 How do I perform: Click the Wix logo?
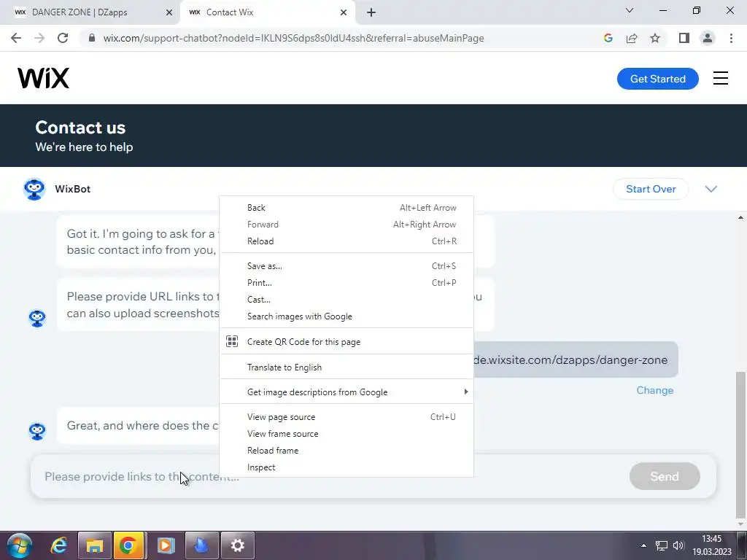pyautogui.click(x=43, y=78)
